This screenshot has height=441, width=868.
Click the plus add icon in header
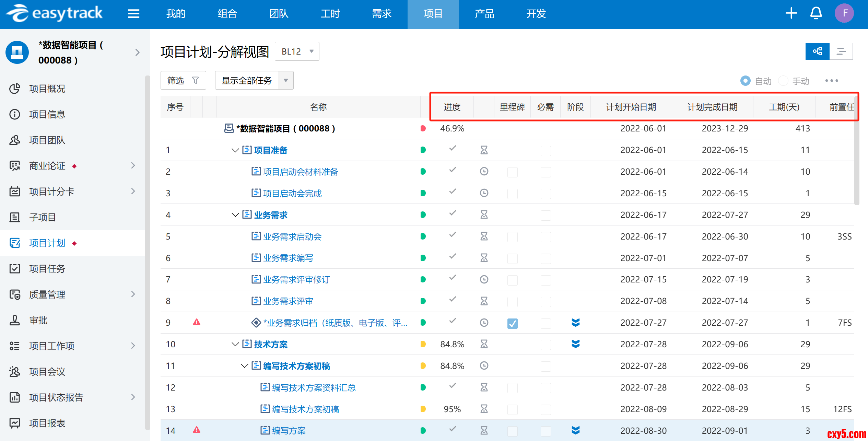click(x=791, y=13)
